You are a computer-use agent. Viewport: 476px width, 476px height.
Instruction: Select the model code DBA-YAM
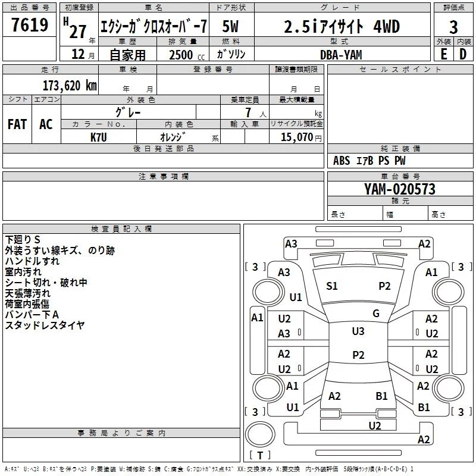coord(341,55)
